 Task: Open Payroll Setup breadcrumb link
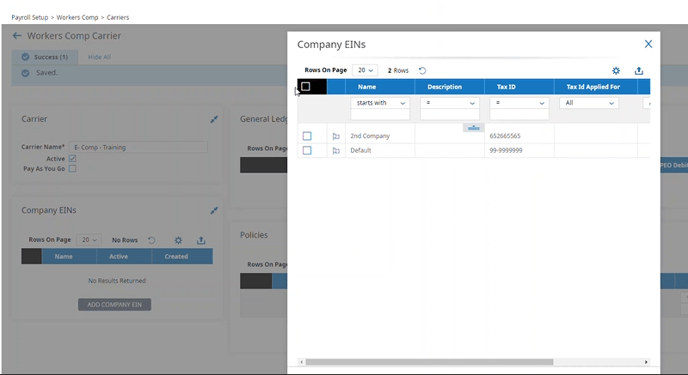(30, 18)
